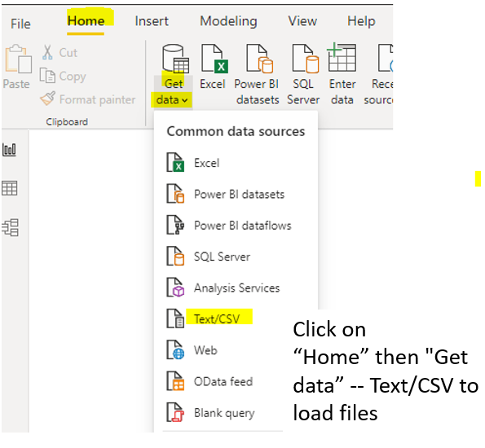485x448 pixels.
Task: Click the Clipboard group label
Action: pos(67,122)
